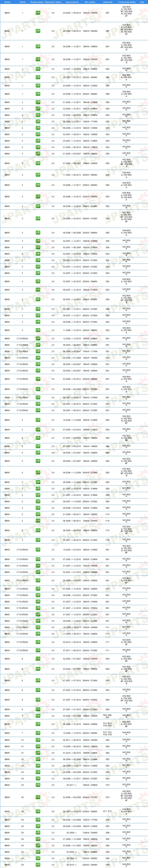Viewport: 148px width, 868px height.
Task: Click the E70 body cell
Action: point(107,797)
